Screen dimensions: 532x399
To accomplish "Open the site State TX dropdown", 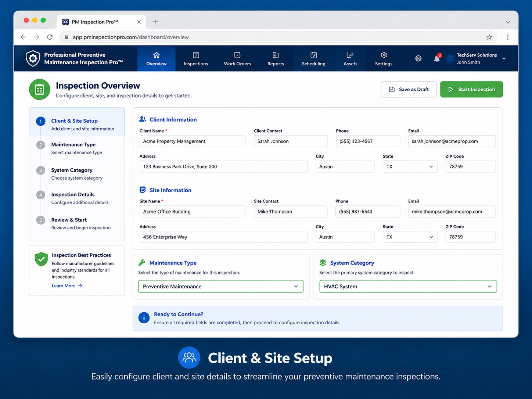I will (x=410, y=237).
